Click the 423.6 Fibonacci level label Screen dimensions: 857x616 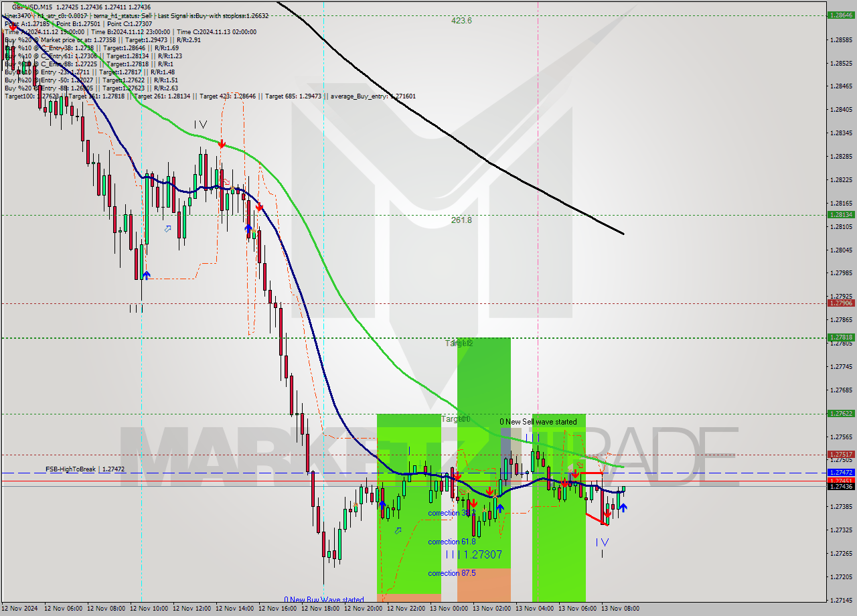[x=461, y=21]
